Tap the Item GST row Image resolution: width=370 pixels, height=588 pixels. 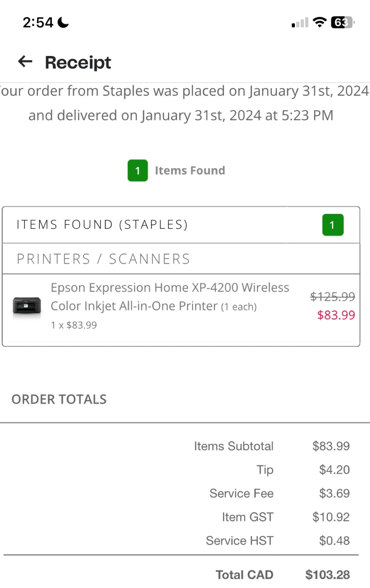[286, 517]
